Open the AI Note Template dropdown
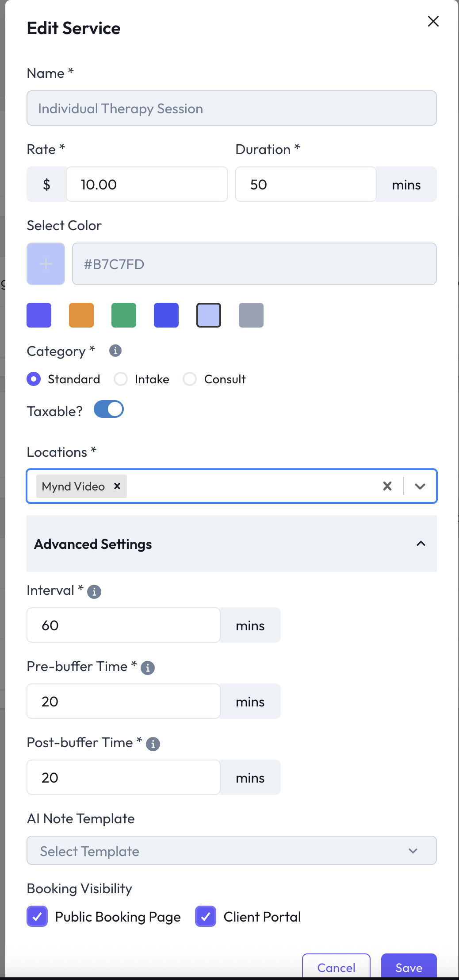The height and width of the screenshot is (980, 459). 232,850
